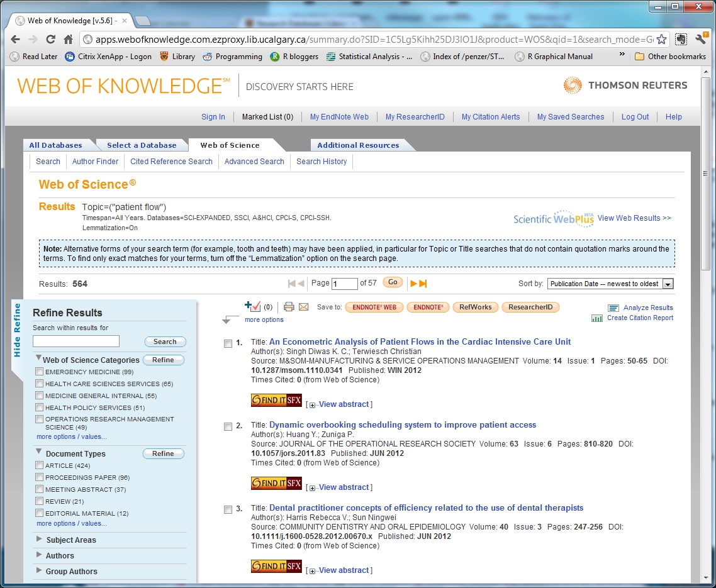Viewport: 716px width, 588px height.
Task: Click the print results icon
Action: click(289, 307)
